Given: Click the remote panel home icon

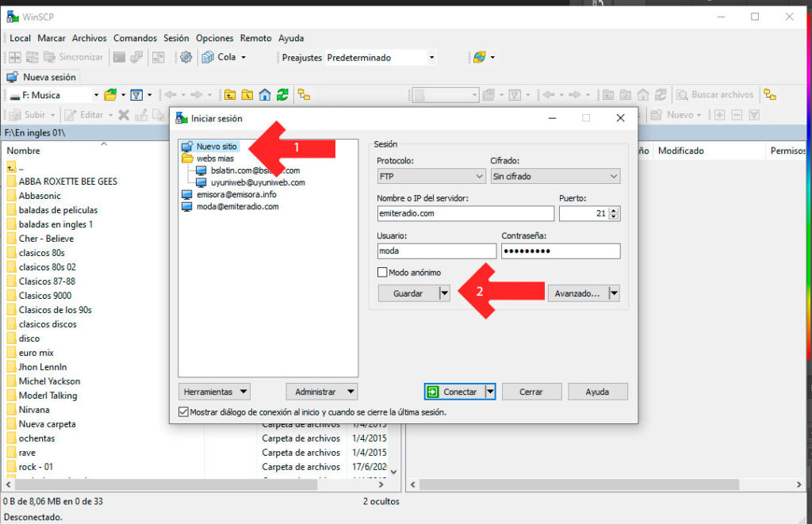Looking at the screenshot, I should tap(643, 95).
